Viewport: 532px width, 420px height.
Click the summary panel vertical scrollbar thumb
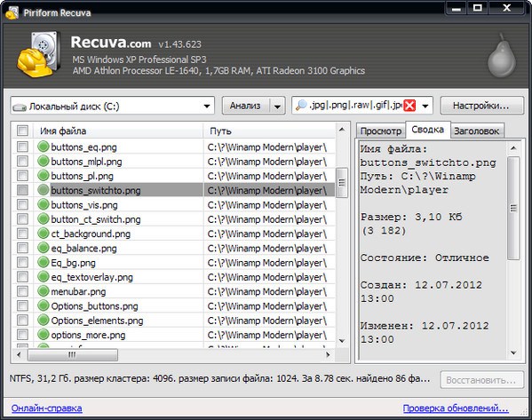click(x=513, y=208)
